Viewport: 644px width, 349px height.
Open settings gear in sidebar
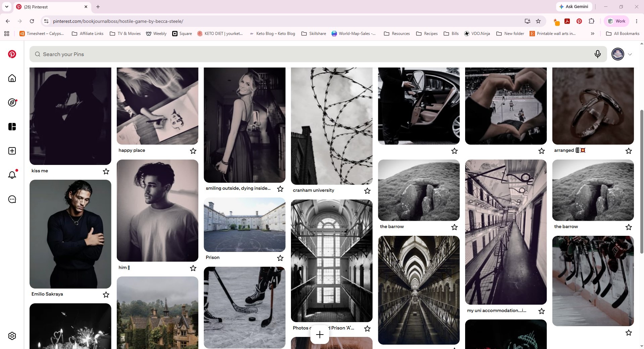tap(12, 336)
